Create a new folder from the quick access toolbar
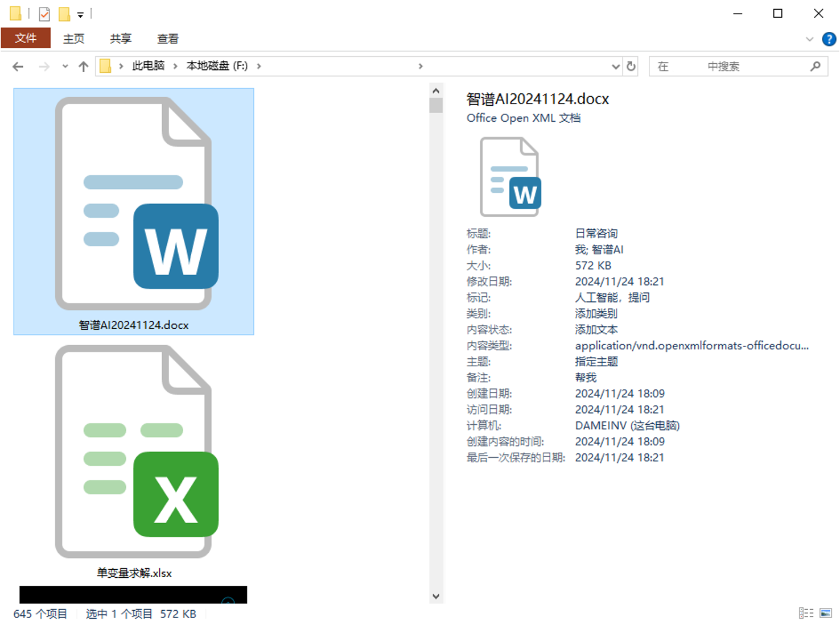The image size is (840, 625). pos(64,14)
